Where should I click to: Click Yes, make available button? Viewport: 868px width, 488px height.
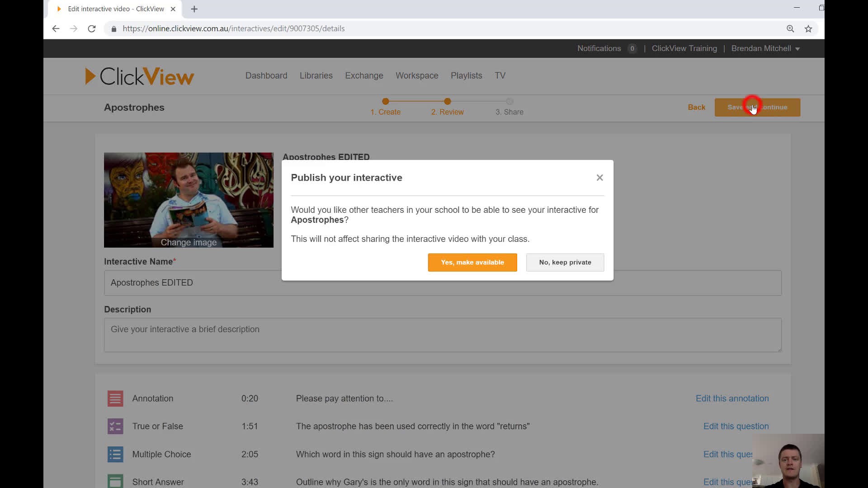pos(472,263)
